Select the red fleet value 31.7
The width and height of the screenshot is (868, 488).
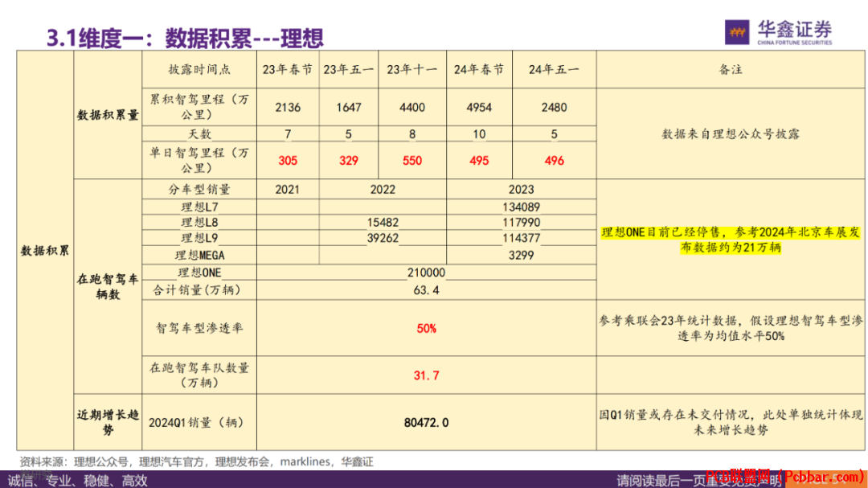[x=426, y=375]
